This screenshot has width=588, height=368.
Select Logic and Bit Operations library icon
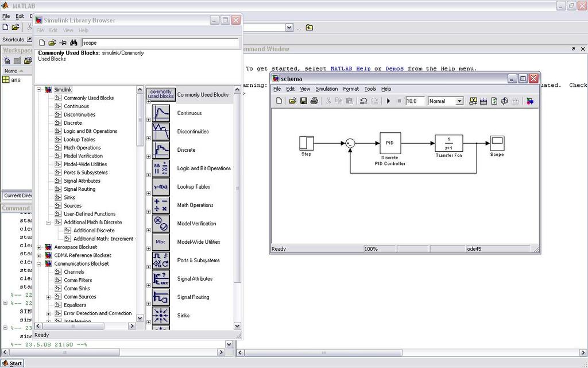pyautogui.click(x=161, y=168)
